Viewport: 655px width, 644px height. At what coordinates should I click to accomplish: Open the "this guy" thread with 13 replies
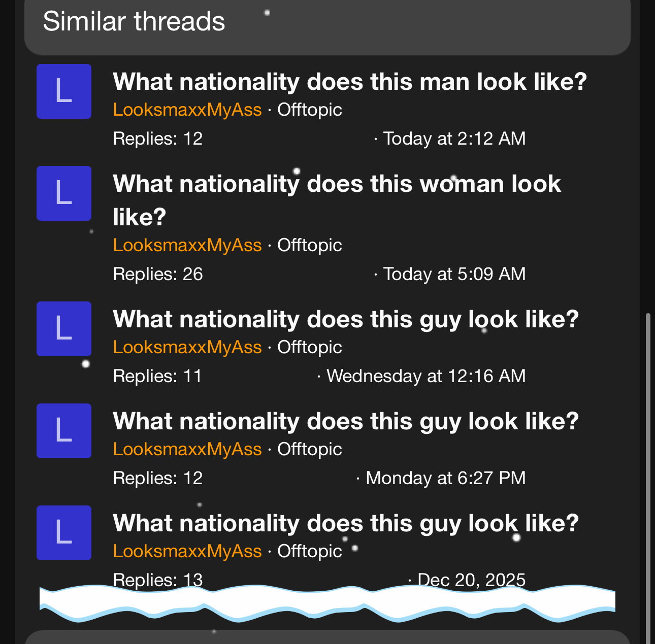pyautogui.click(x=345, y=524)
